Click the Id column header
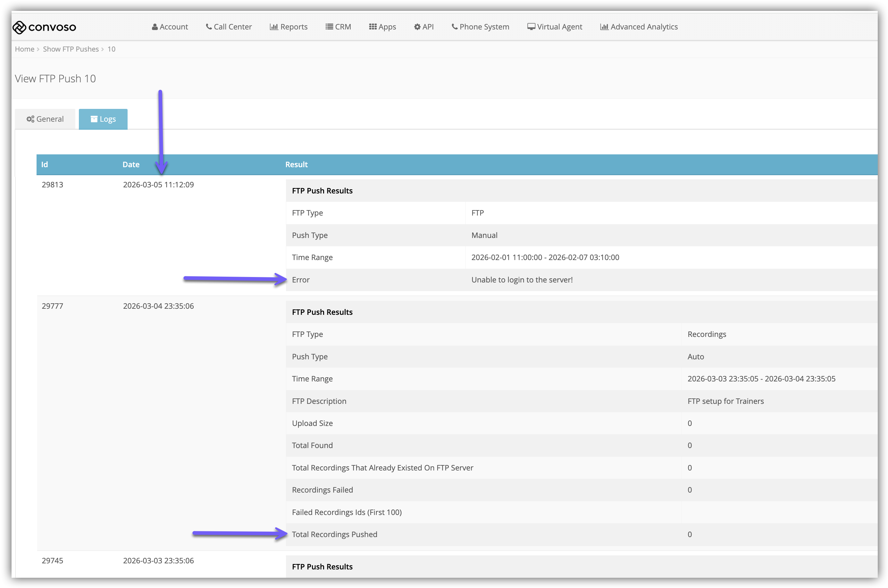The image size is (888, 588). 44,164
